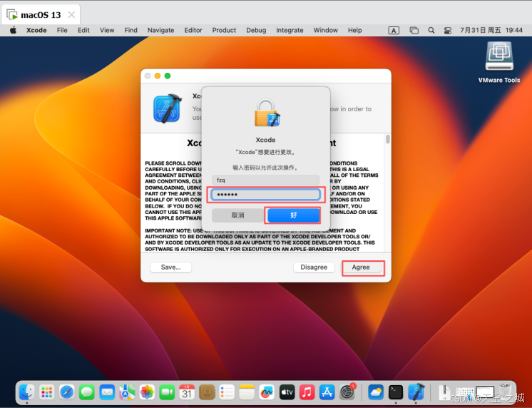Image resolution: width=532 pixels, height=408 pixels.
Task: Open Calendar app in dock
Action: pos(187,392)
